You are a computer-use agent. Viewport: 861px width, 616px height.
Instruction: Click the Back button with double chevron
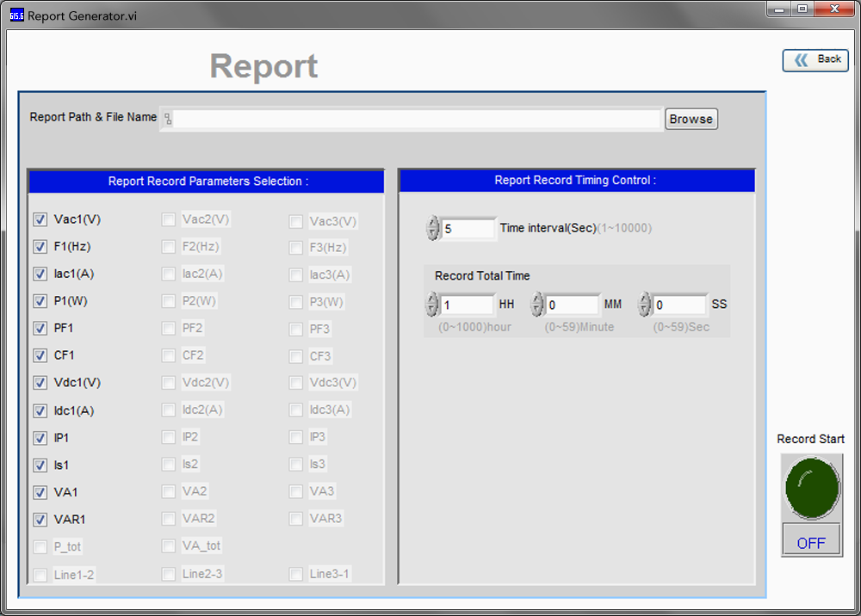[x=815, y=60]
